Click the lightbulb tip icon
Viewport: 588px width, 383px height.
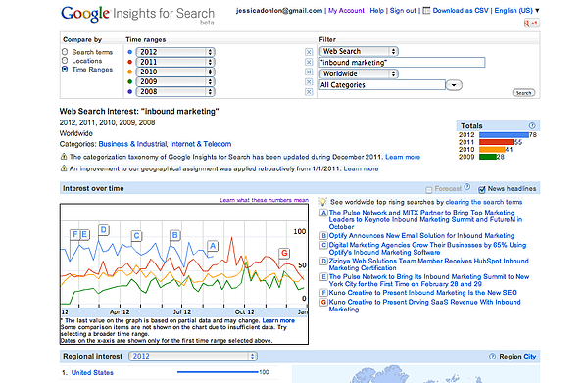point(322,202)
